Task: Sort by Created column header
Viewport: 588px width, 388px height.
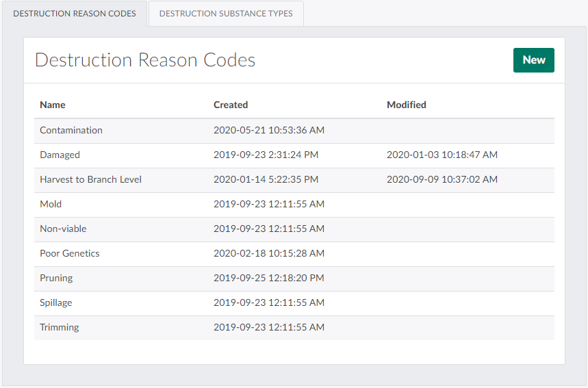Action: click(x=231, y=105)
